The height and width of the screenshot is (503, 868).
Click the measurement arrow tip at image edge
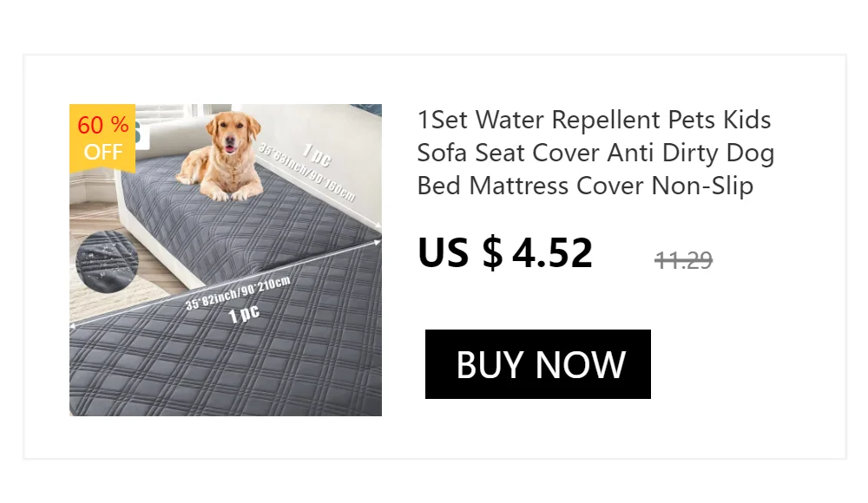click(x=378, y=242)
